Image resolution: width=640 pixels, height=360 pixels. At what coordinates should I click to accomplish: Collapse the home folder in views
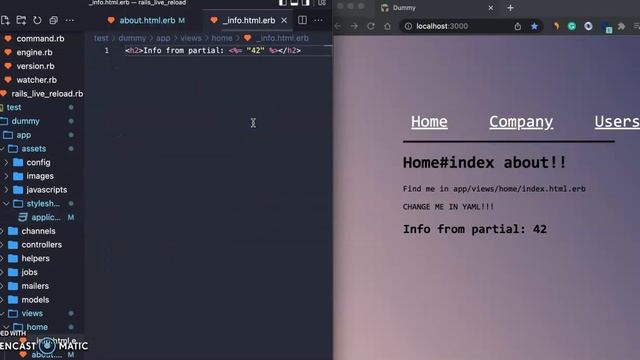pyautogui.click(x=37, y=327)
